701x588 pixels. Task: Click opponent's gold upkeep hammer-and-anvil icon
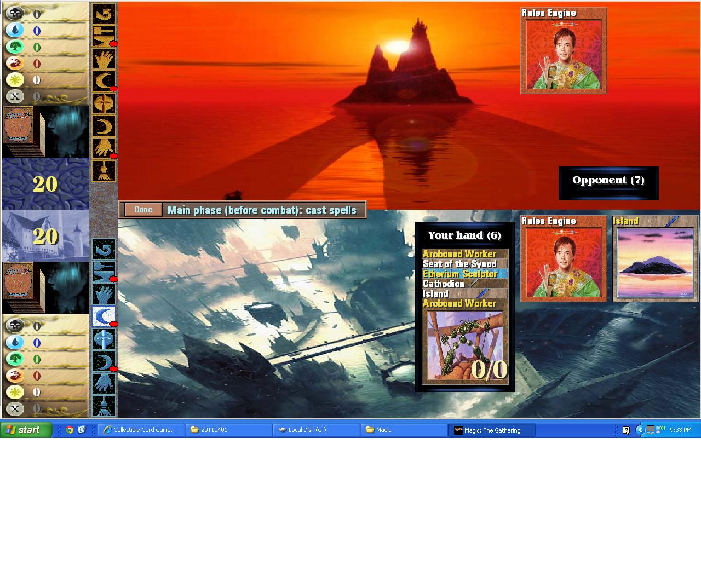coord(104,36)
